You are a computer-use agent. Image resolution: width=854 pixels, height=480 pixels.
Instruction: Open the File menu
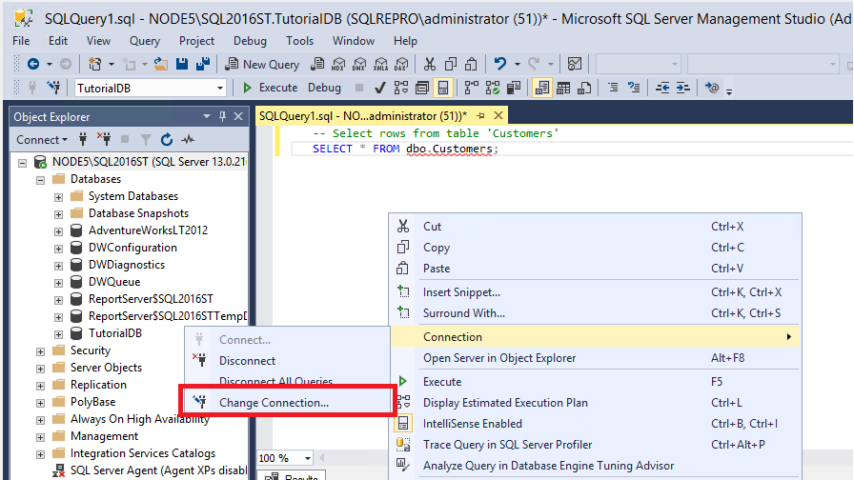(21, 41)
